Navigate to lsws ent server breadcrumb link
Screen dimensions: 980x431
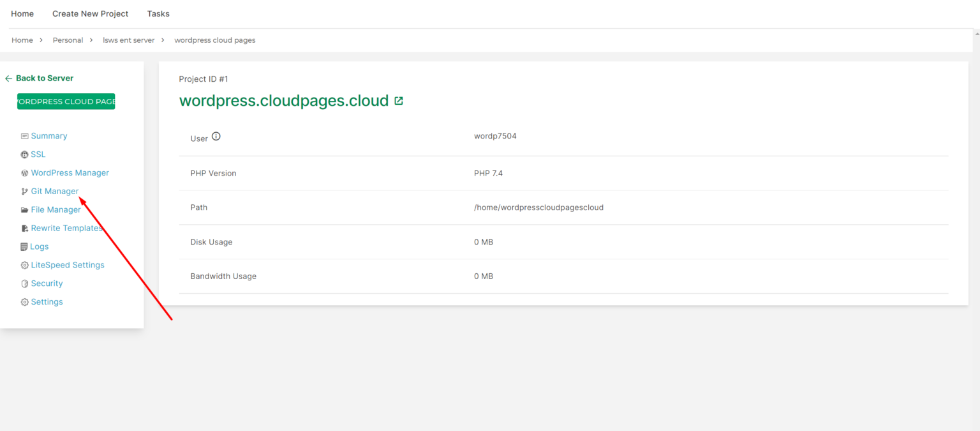pyautogui.click(x=128, y=40)
